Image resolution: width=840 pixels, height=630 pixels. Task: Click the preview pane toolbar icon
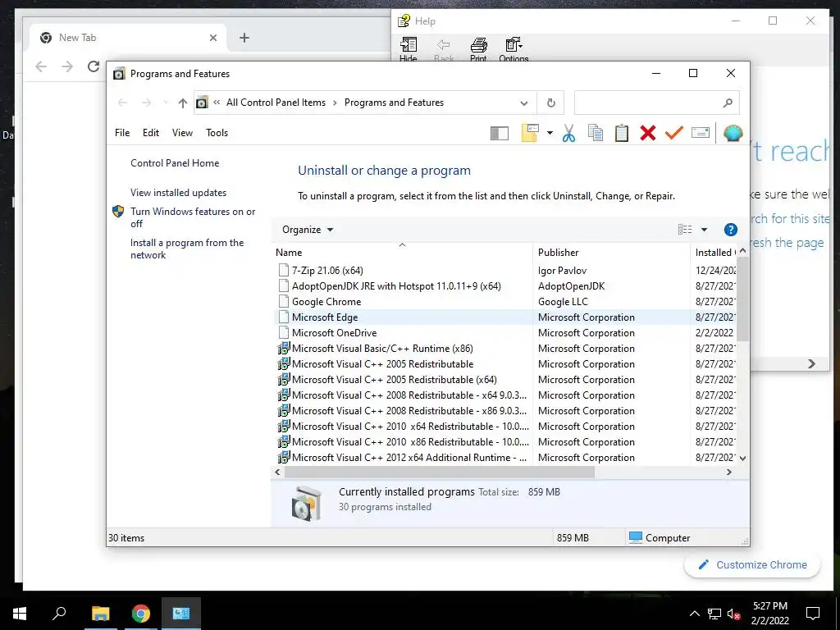500,133
